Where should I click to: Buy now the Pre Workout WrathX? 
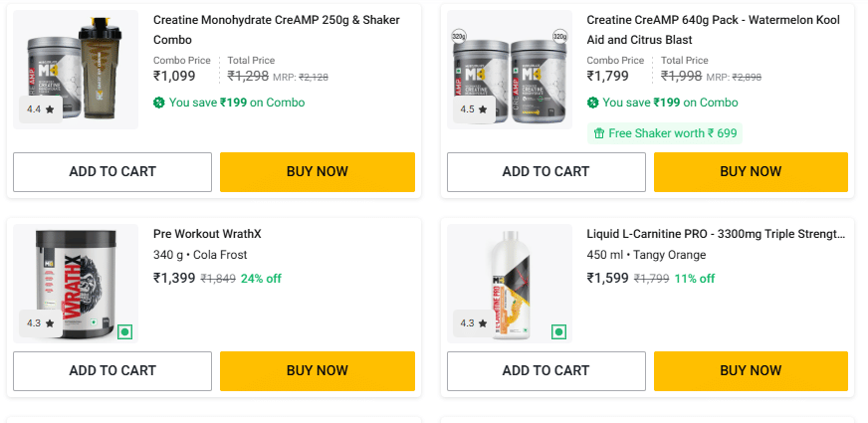318,370
